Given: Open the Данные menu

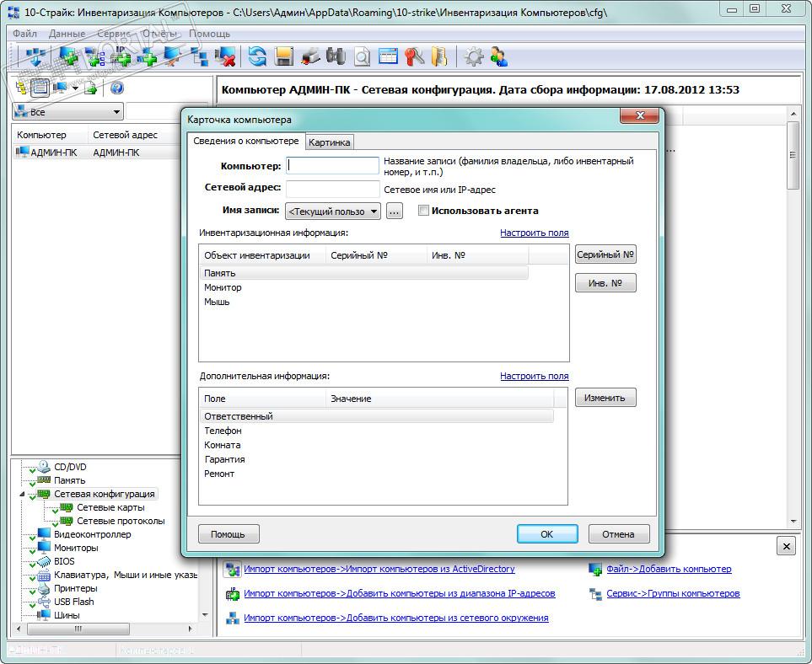Looking at the screenshot, I should pyautogui.click(x=67, y=33).
